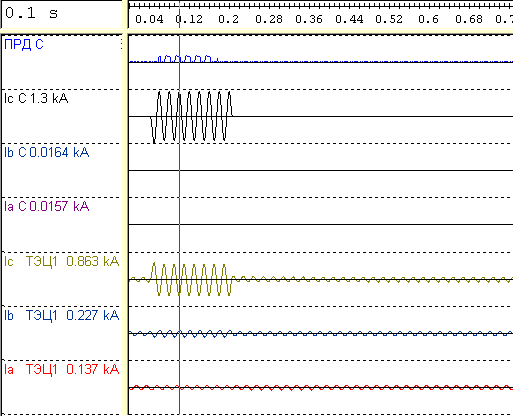Select the Ic C 1.3 kA channel
The width and height of the screenshot is (513, 416).
point(36,98)
